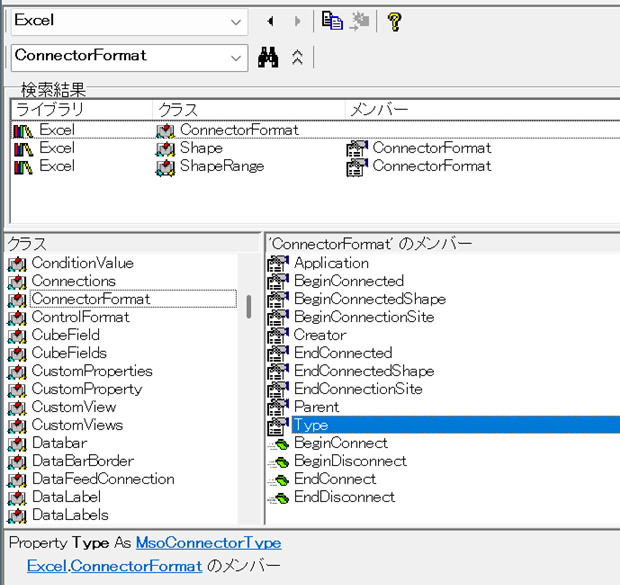Image resolution: width=620 pixels, height=585 pixels.
Task: Select the search result row for class ConnectorFormat
Action: (x=316, y=130)
